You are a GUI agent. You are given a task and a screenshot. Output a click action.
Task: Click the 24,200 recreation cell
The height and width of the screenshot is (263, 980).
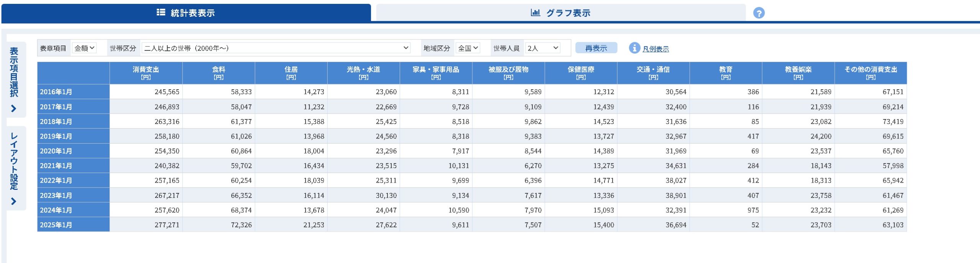click(x=798, y=136)
